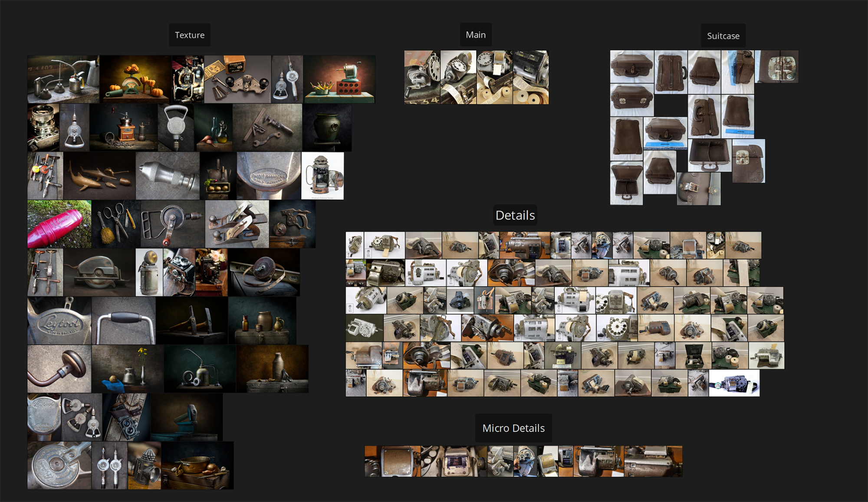Select the wrenches on metal image
The image size is (868, 502).
267,128
